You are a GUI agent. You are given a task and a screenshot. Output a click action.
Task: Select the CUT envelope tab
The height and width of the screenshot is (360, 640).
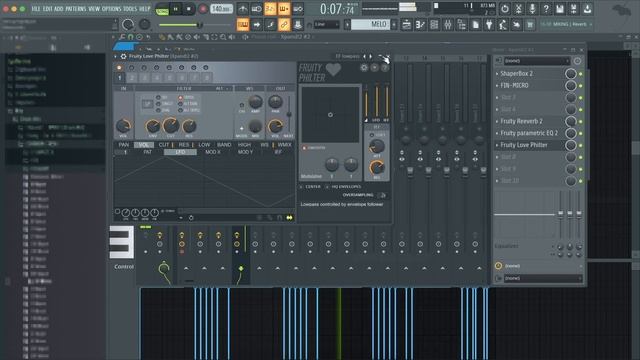[164, 145]
